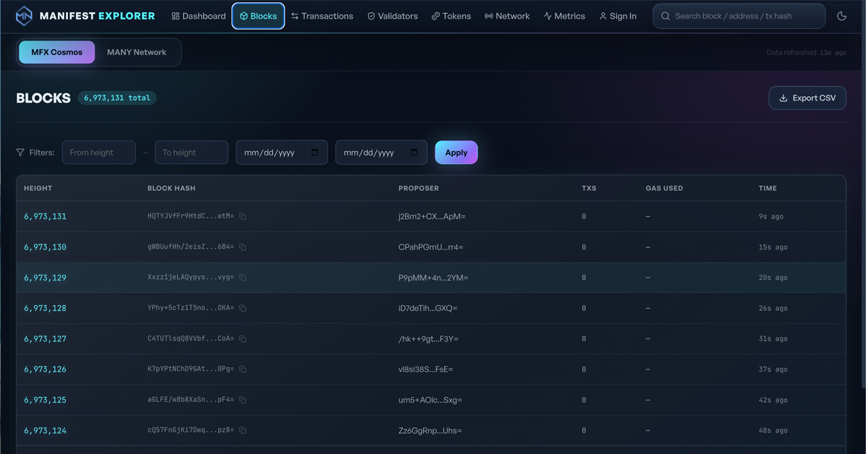Screen dimensions: 868x454
Task: Click the BLOCK HASH column header
Action: tap(171, 188)
